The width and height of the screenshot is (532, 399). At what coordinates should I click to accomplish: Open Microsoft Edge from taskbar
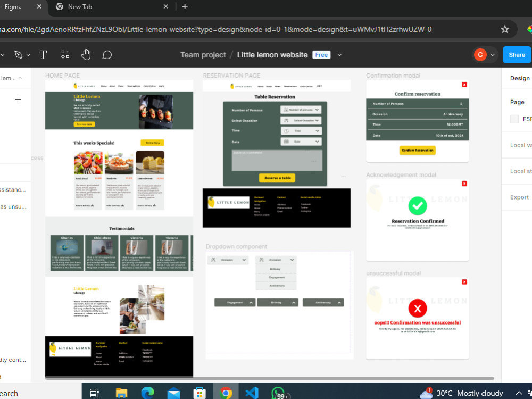point(147,393)
